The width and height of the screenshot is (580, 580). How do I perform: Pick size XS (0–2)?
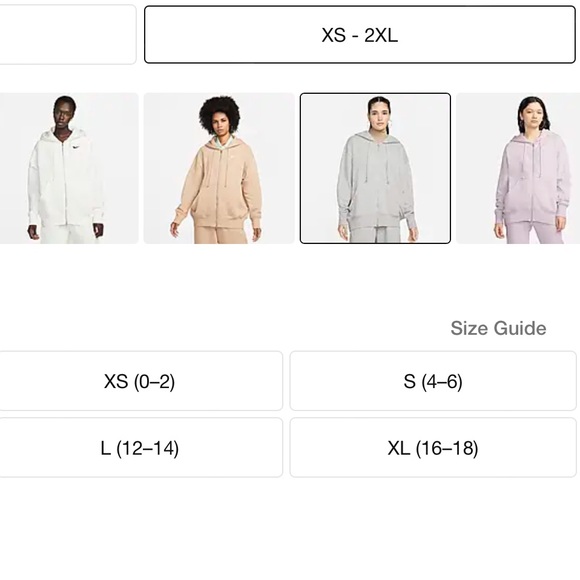click(x=141, y=381)
